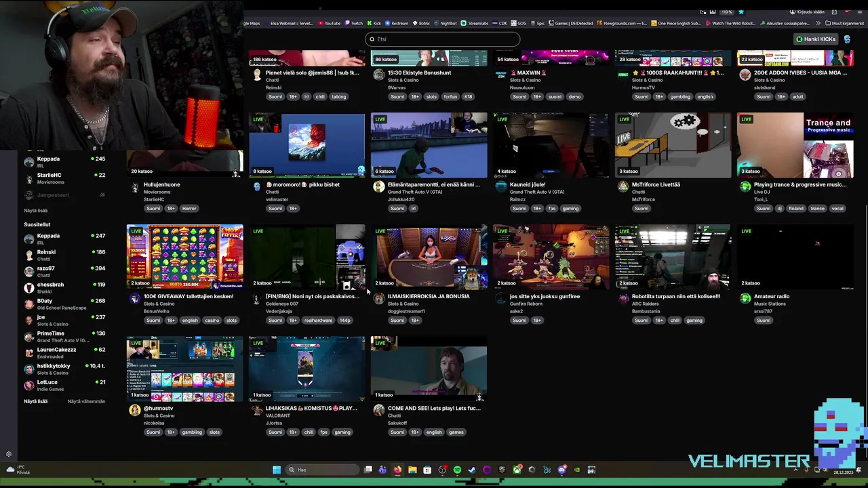
Task: Open the GOG bookmark
Action: pos(517,23)
